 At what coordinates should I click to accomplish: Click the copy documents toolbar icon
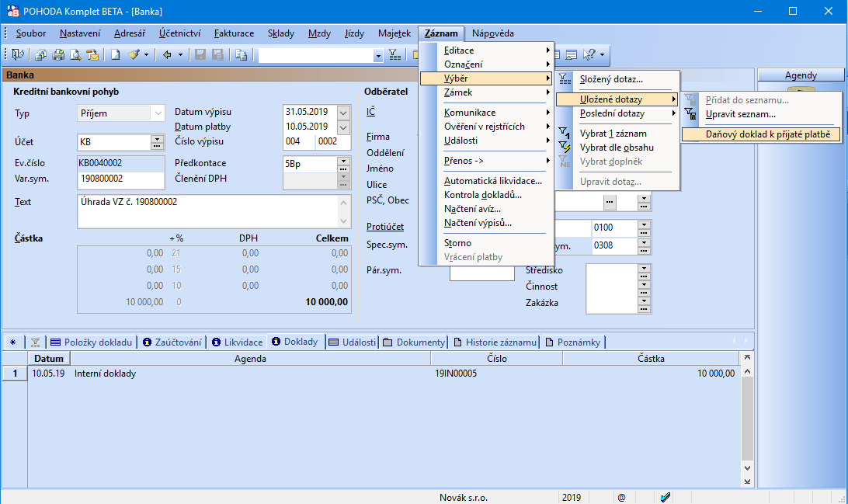pos(40,54)
